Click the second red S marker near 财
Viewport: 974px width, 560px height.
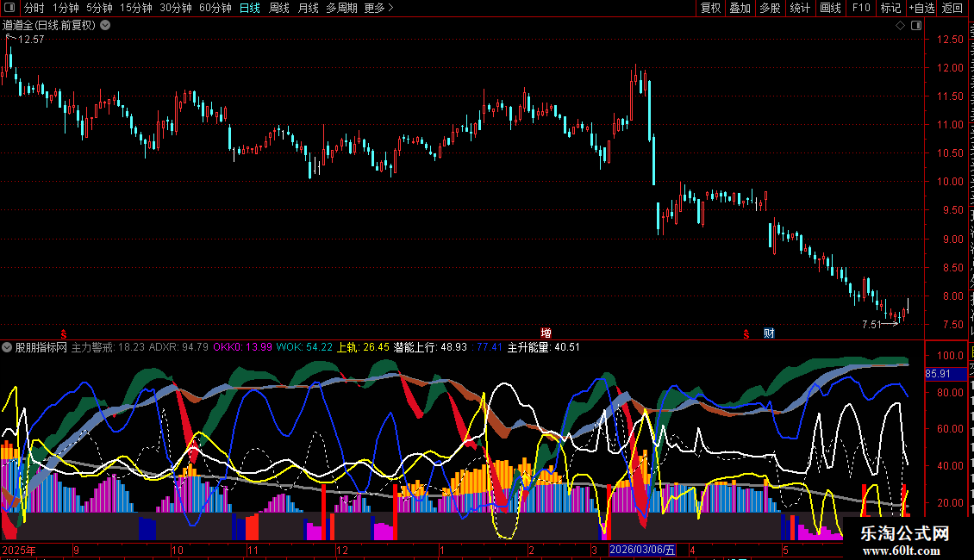(x=746, y=334)
